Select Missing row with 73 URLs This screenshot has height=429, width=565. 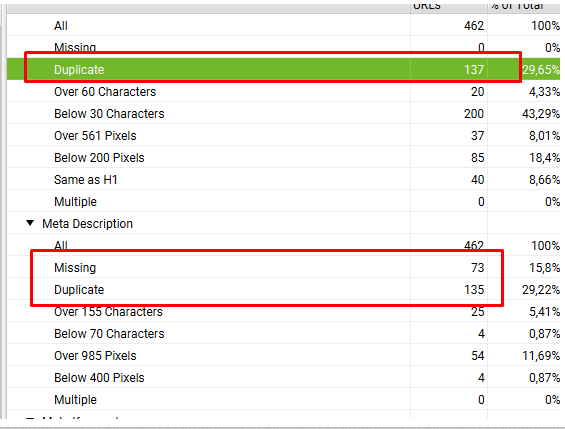click(283, 267)
